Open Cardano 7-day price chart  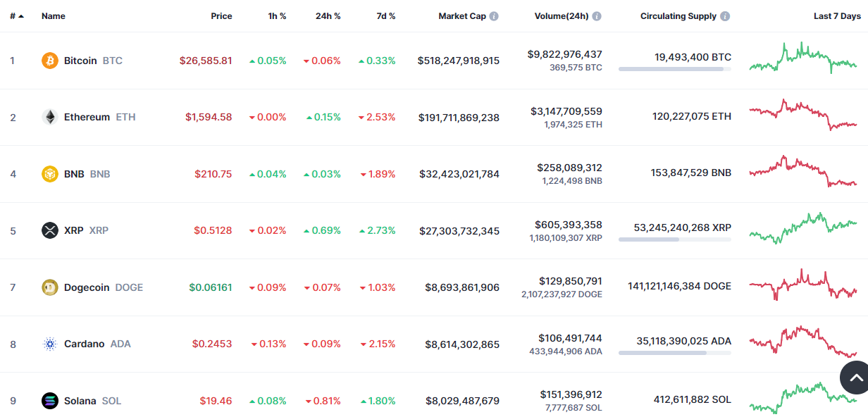(803, 342)
